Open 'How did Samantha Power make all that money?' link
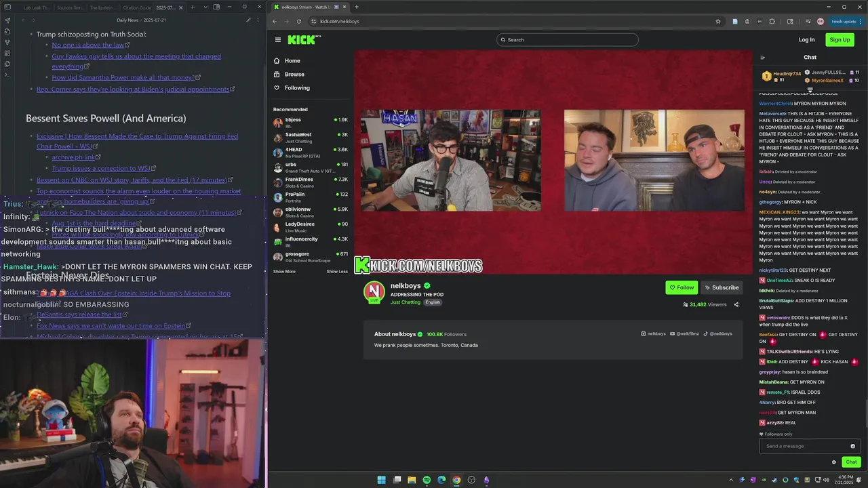 tap(123, 77)
